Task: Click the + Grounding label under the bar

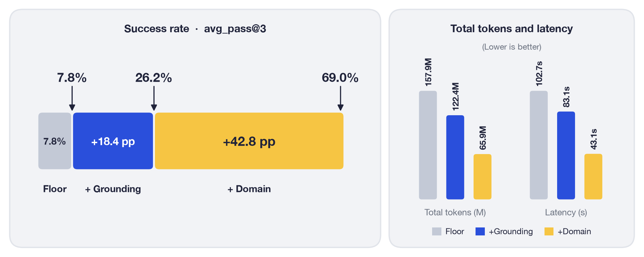Action: (113, 189)
